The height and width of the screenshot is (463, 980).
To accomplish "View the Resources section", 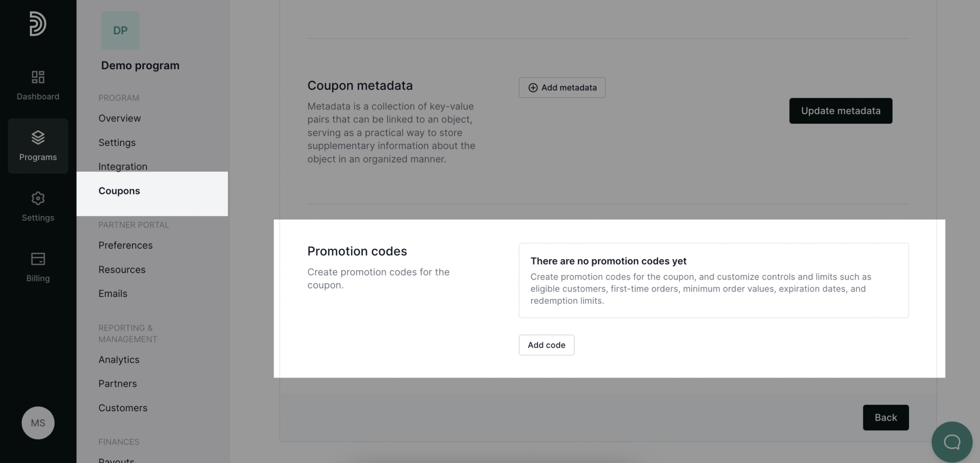I will (x=122, y=269).
